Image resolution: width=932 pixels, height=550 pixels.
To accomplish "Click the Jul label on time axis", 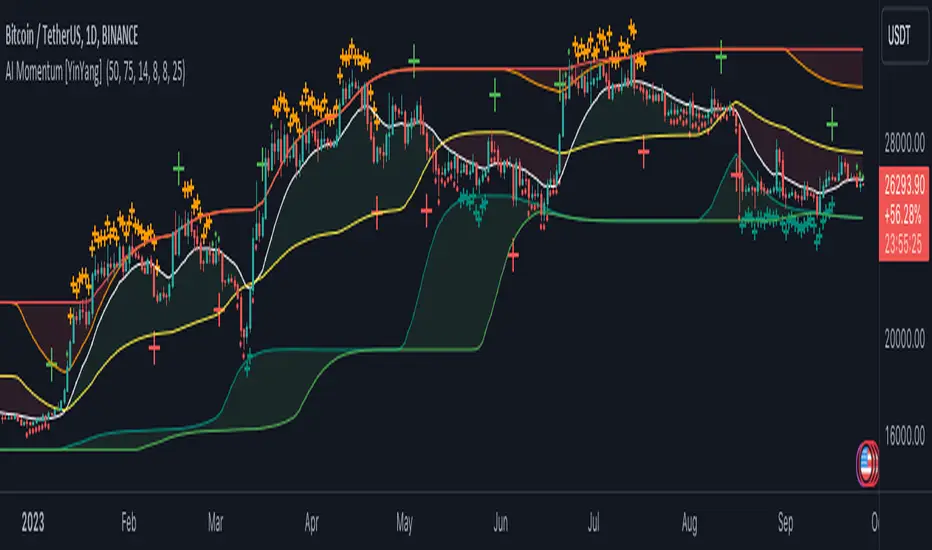I will click(x=593, y=523).
